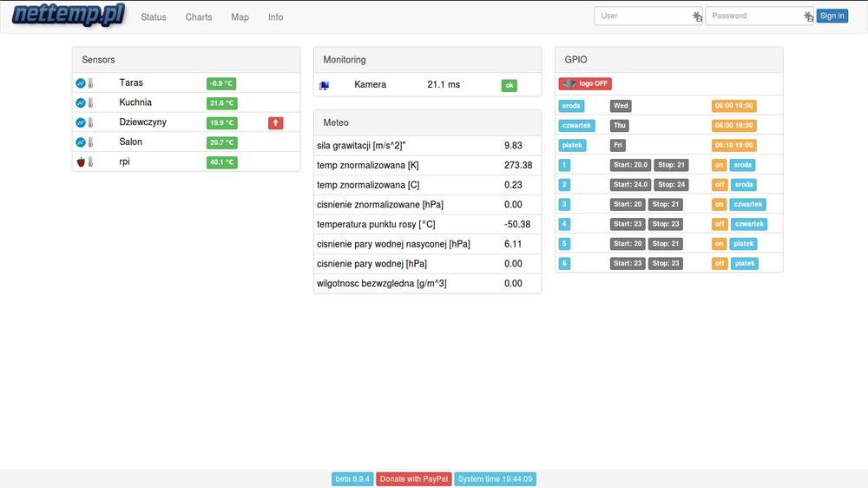Open the Info page

point(276,17)
